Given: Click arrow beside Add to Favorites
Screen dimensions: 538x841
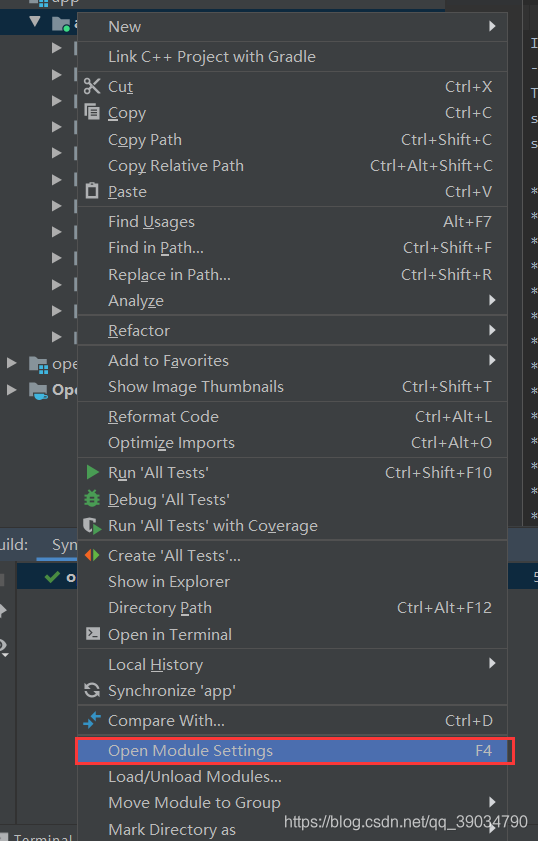Looking at the screenshot, I should coord(492,360).
